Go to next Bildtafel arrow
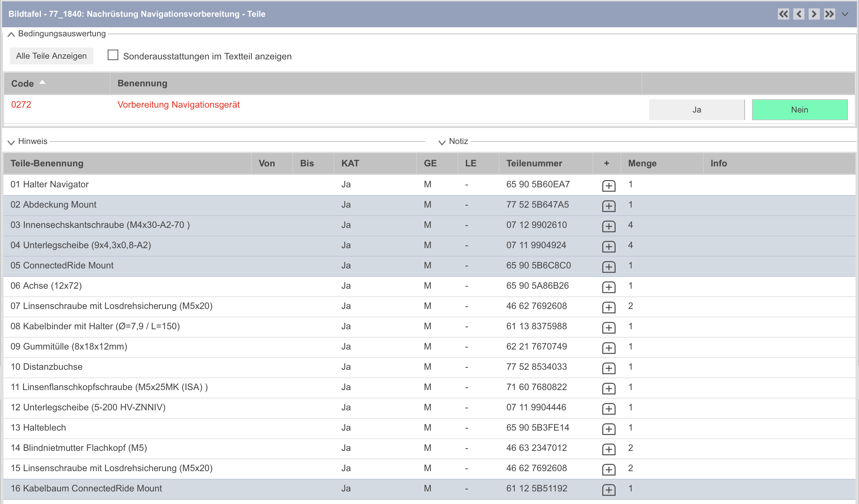This screenshot has width=859, height=504. click(814, 14)
